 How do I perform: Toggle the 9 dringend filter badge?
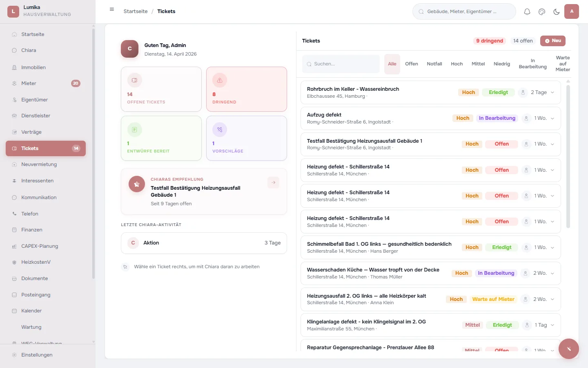coord(489,41)
